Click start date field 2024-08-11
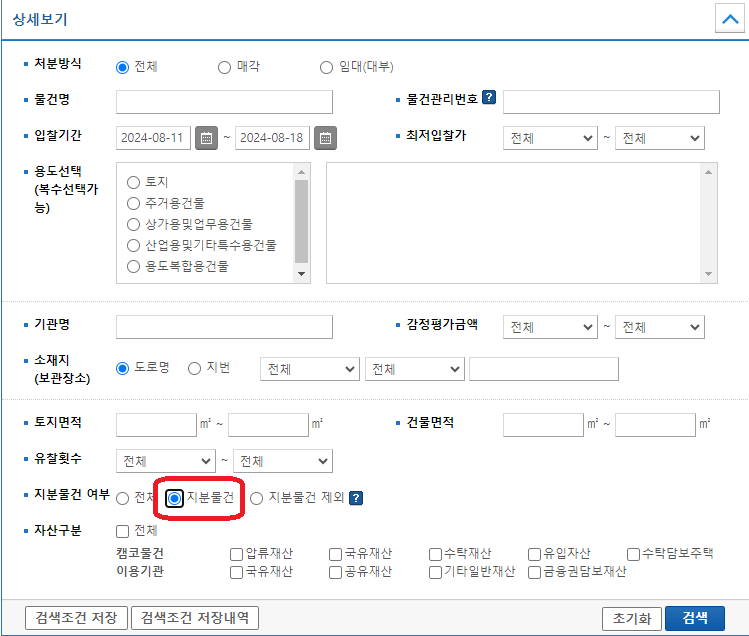749x636 pixels. point(153,138)
